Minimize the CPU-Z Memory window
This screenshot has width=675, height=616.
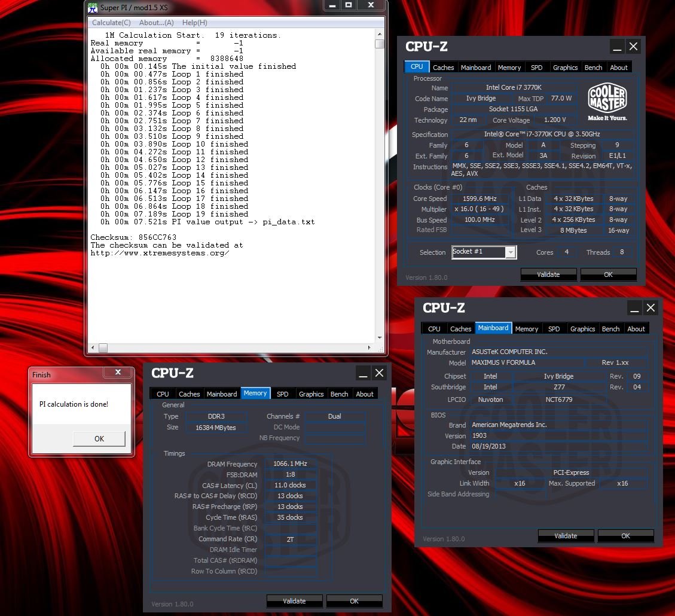pyautogui.click(x=363, y=373)
